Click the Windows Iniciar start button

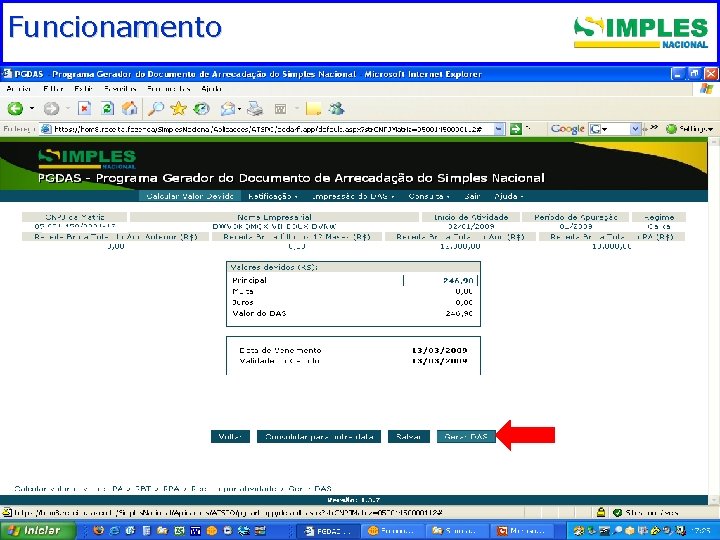click(x=38, y=530)
